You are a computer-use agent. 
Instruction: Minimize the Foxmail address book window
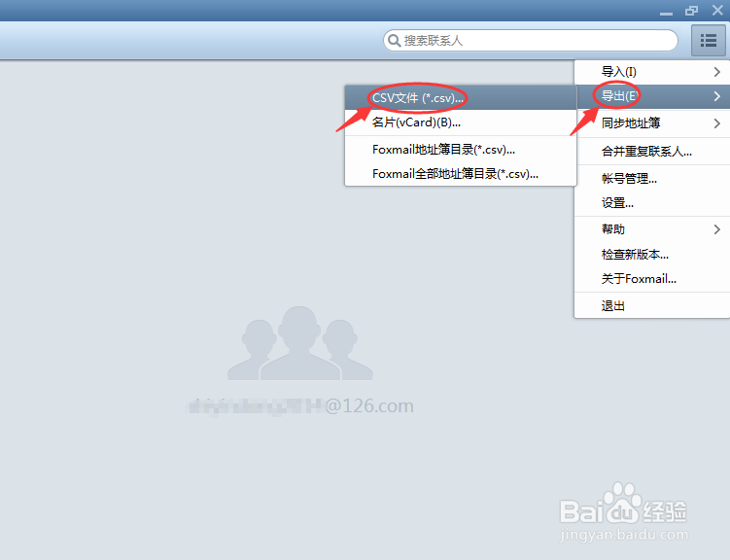tap(666, 12)
